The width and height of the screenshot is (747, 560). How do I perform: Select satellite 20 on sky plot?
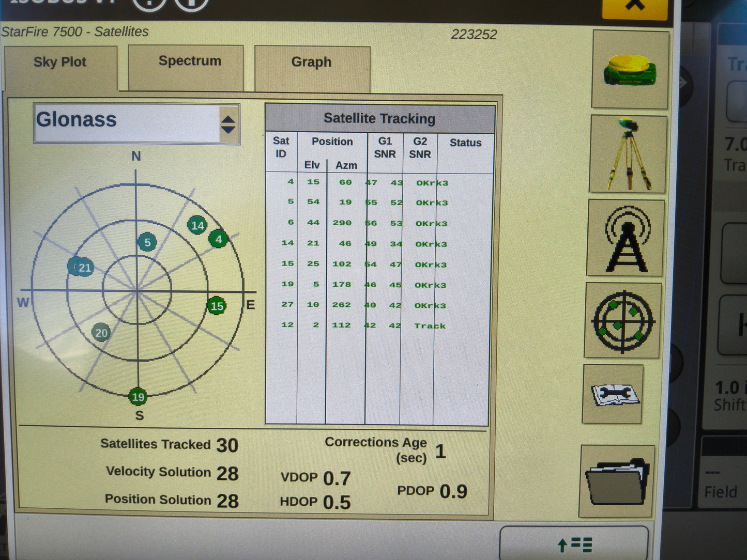coord(101,333)
